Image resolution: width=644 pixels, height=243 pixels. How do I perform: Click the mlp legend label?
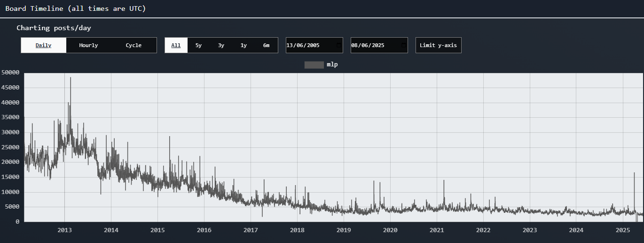332,65
